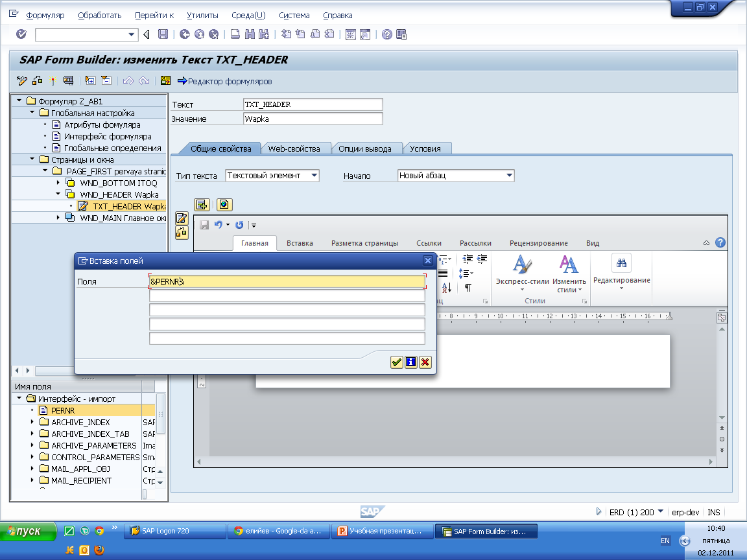Expand the WND_BOTTOM ITOQ node
747x560 pixels.
[x=58, y=182]
